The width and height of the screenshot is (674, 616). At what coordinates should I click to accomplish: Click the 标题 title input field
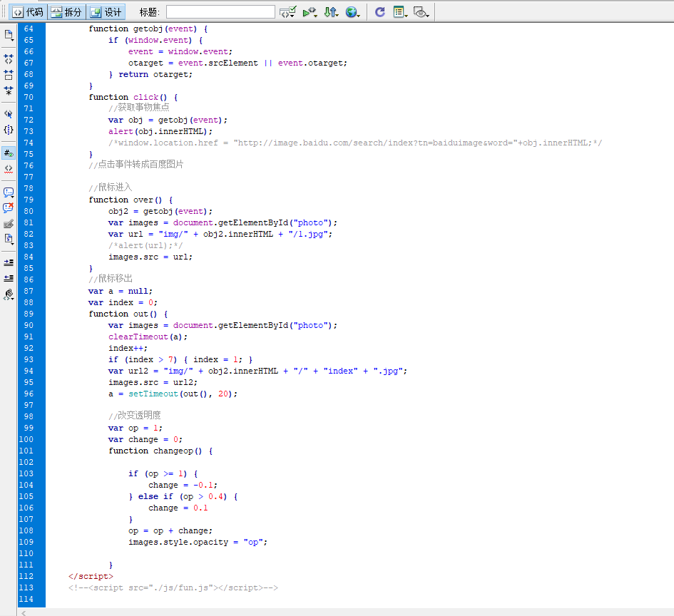pos(220,12)
